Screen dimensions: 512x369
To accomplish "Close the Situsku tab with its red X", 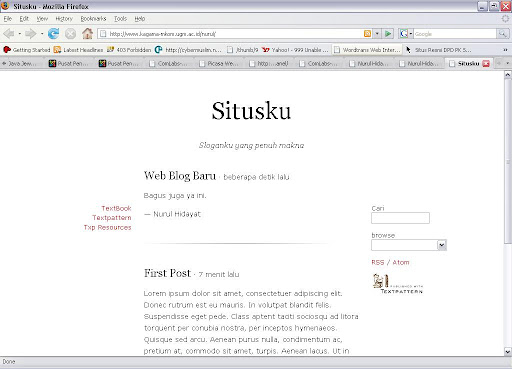I will [x=486, y=63].
